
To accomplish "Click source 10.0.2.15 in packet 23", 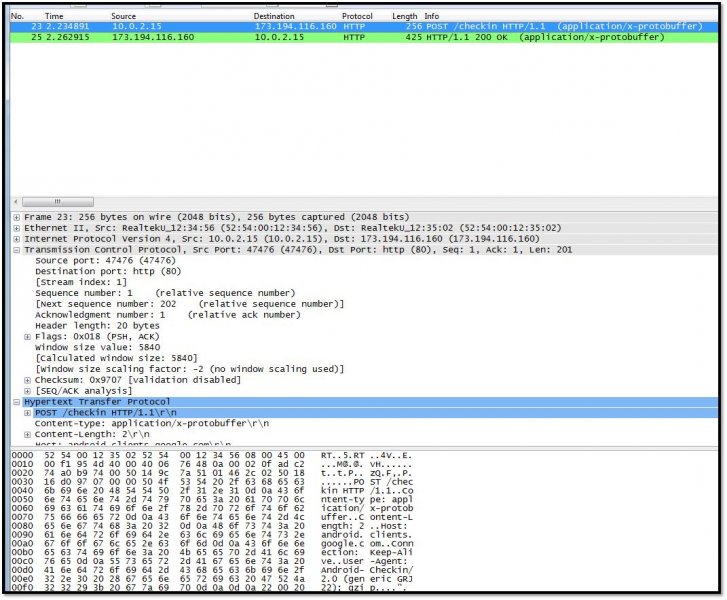I will coord(137,26).
